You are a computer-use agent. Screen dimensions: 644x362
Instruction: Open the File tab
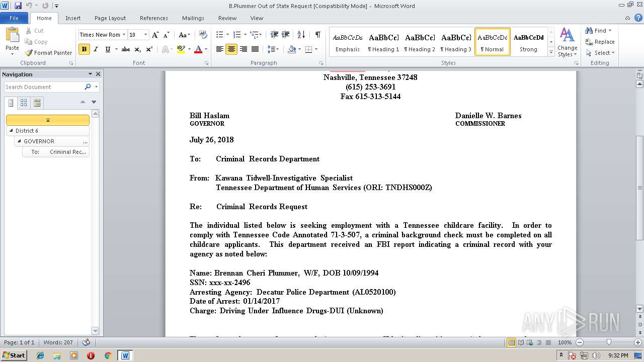[x=14, y=18]
